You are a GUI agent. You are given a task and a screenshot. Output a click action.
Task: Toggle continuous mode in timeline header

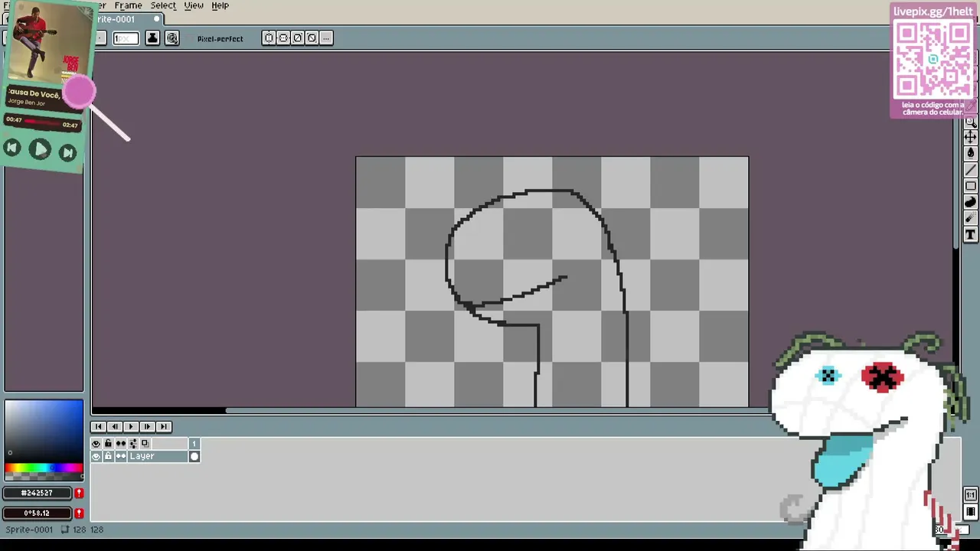coord(120,444)
